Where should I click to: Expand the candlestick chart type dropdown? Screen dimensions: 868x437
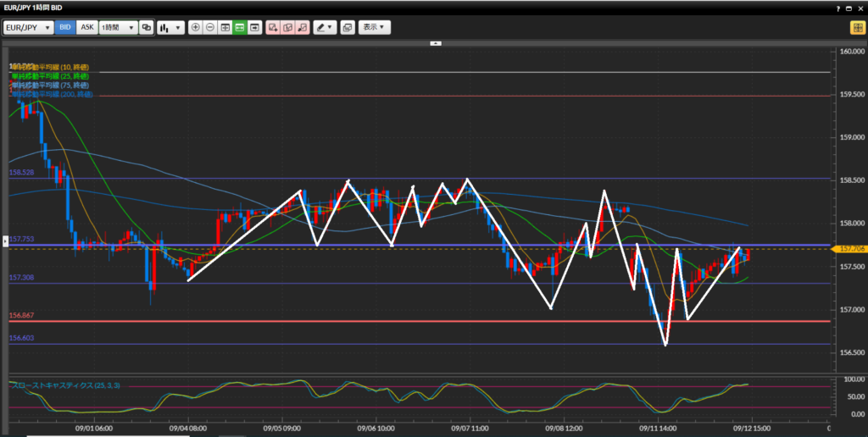pyautogui.click(x=171, y=27)
